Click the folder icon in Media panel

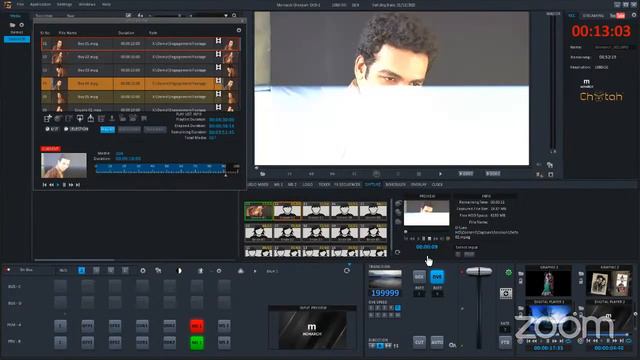pyautogui.click(x=12, y=25)
